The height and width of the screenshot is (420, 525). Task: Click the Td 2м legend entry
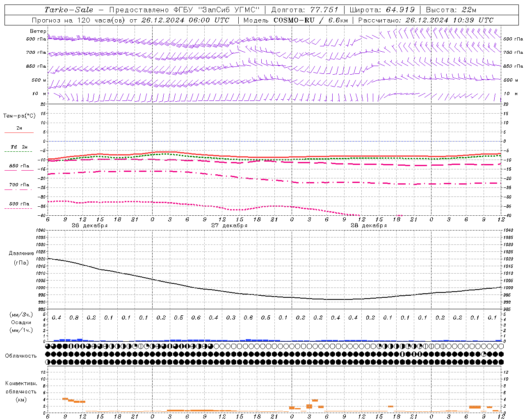click(x=19, y=147)
